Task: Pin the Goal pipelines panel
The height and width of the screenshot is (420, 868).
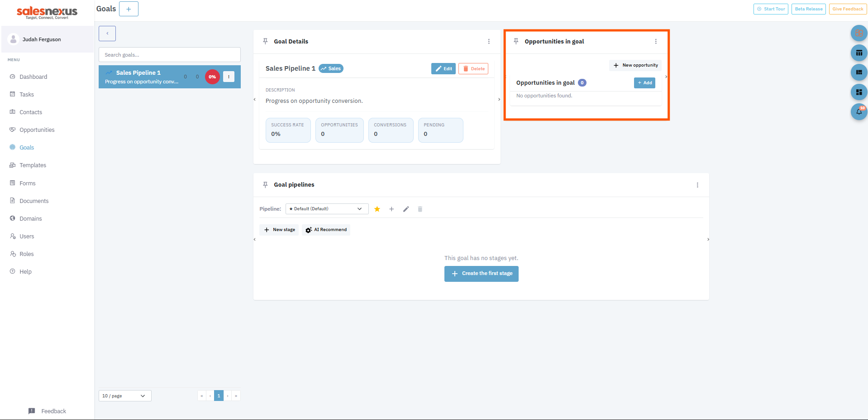Action: click(265, 184)
